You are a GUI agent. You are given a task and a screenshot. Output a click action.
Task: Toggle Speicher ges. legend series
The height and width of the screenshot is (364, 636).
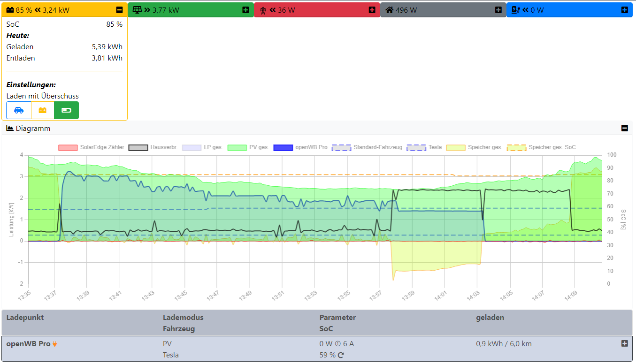(474, 147)
